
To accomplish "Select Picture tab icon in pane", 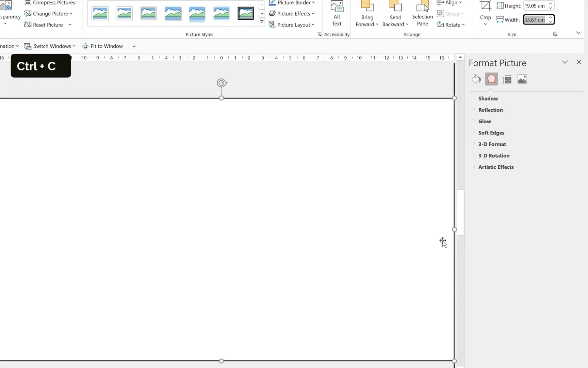I will 522,79.
